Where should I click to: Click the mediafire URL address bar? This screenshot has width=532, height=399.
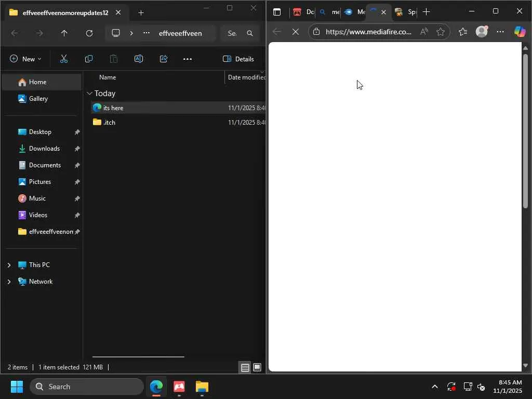[x=368, y=32]
